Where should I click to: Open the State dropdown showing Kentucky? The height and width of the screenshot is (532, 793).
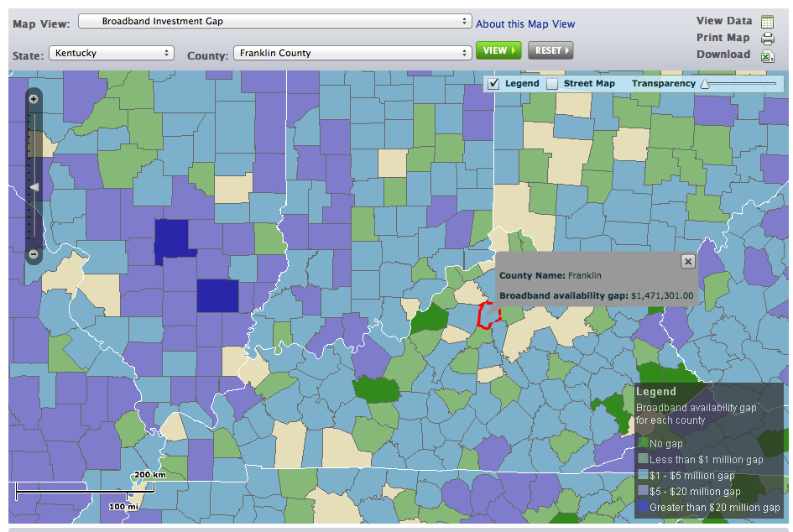[x=111, y=53]
